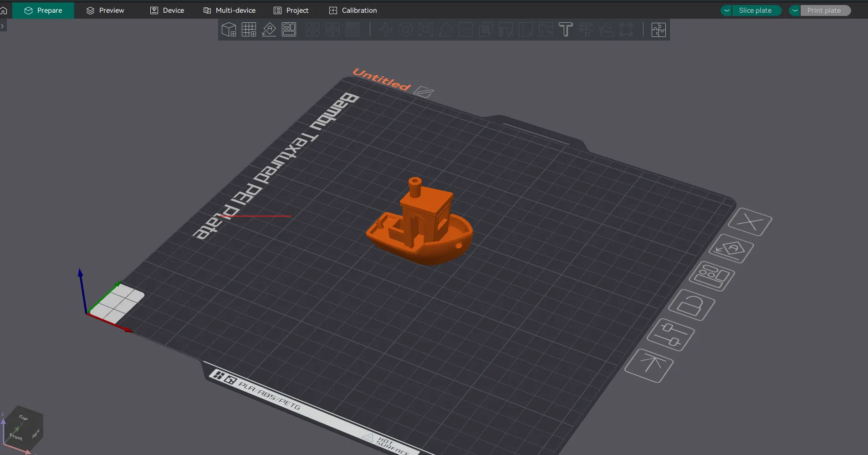Click the plate's Remove (X) icon
The height and width of the screenshot is (455, 868).
pyautogui.click(x=750, y=222)
